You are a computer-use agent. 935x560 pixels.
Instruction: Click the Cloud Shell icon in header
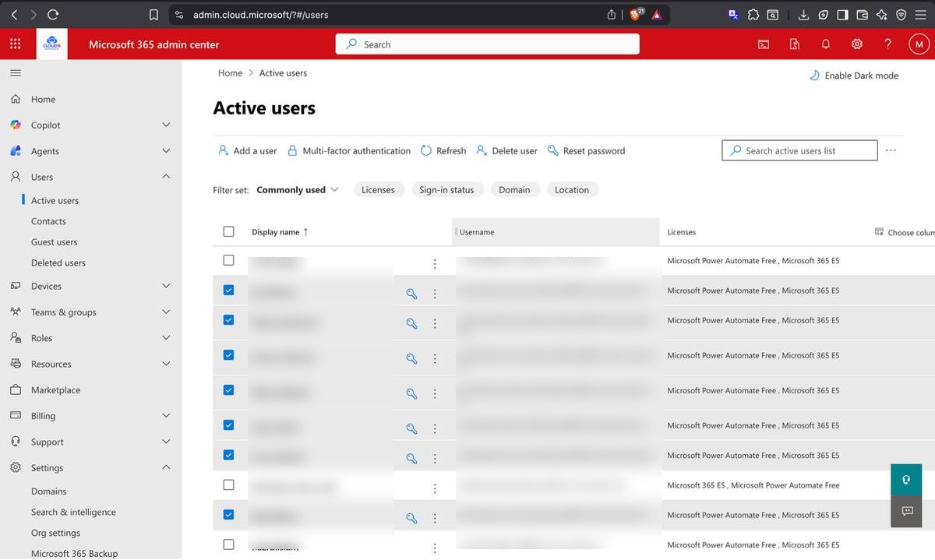point(764,44)
